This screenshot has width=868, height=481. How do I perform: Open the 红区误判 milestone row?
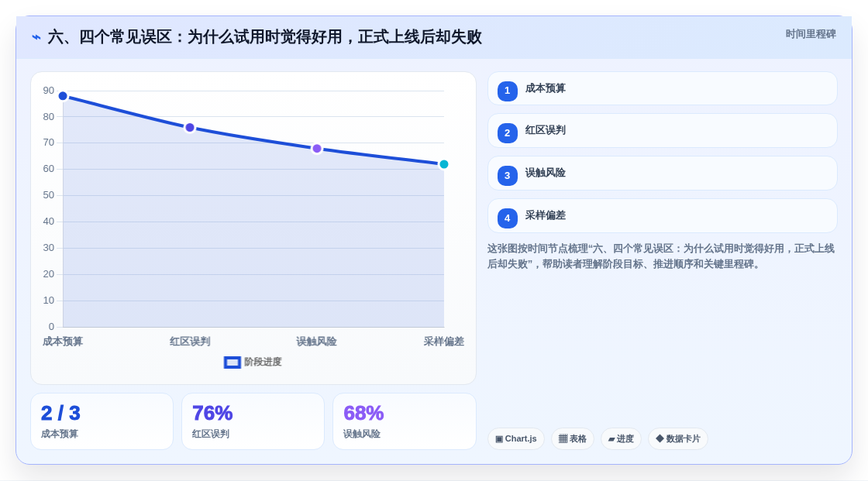point(662,131)
